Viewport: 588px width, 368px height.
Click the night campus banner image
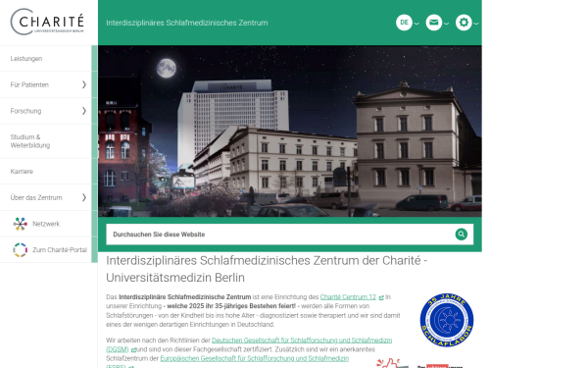click(x=290, y=131)
